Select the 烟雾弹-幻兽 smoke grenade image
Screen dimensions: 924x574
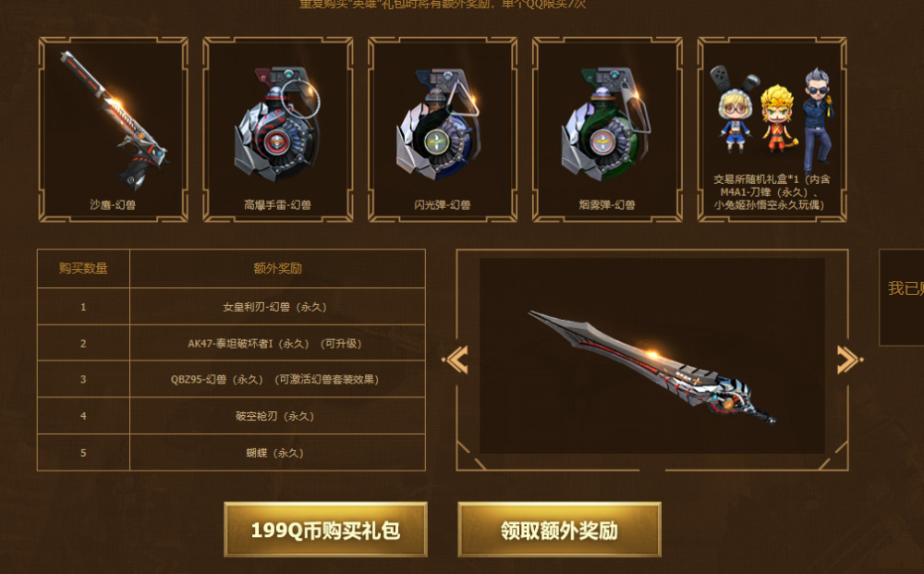pyautogui.click(x=604, y=124)
